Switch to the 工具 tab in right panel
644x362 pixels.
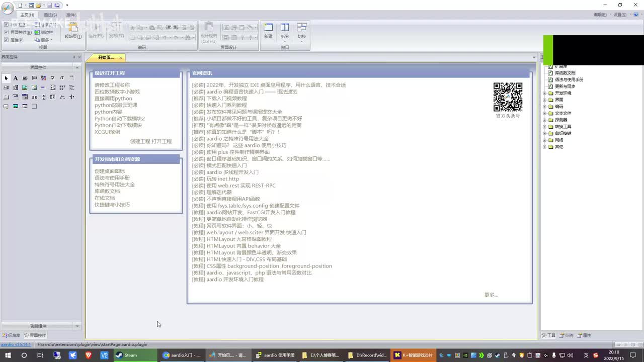[549, 335]
